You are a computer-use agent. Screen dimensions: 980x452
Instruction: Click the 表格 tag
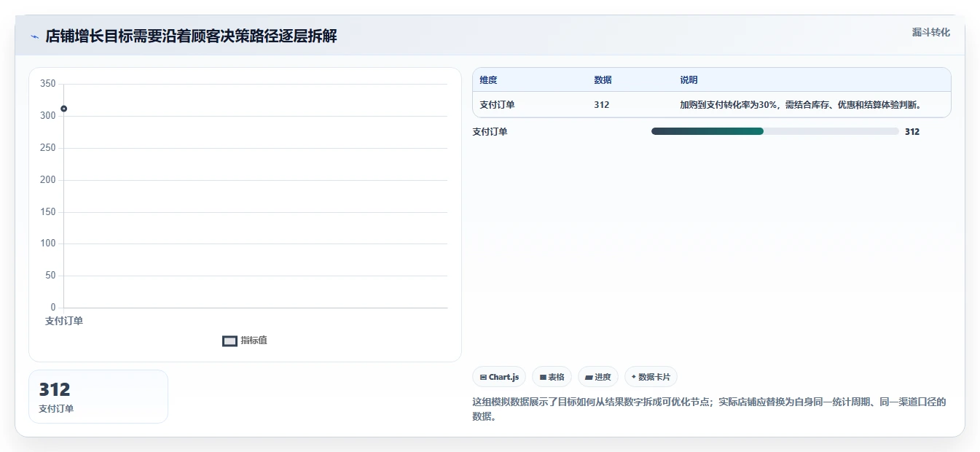[552, 377]
